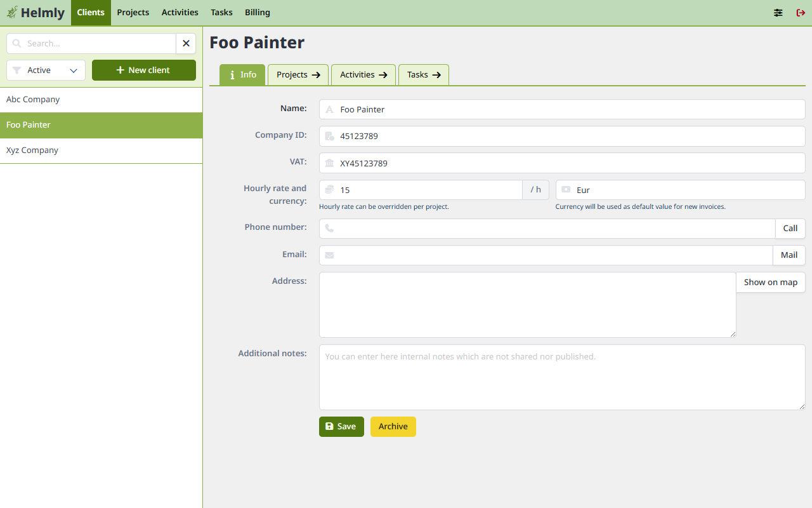812x508 pixels.
Task: Click the currency field showing Eur
Action: point(681,190)
